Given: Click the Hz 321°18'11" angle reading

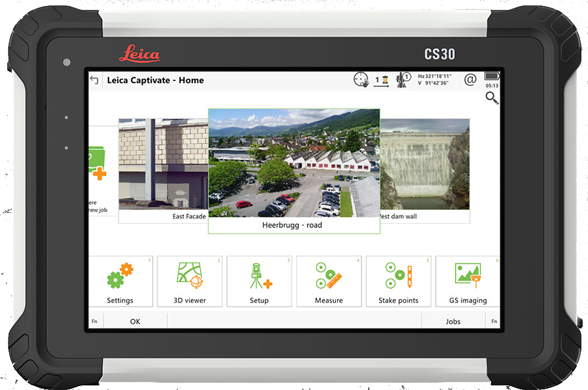Looking at the screenshot, I should click(x=435, y=76).
